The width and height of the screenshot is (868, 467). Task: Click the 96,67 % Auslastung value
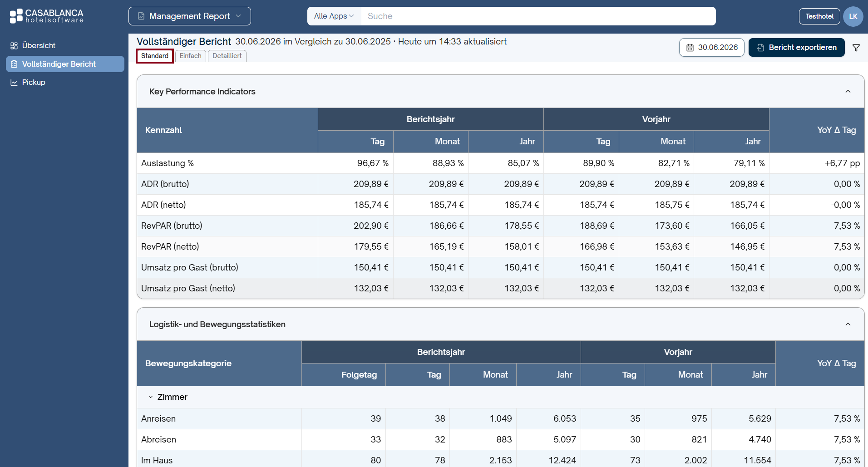click(373, 163)
